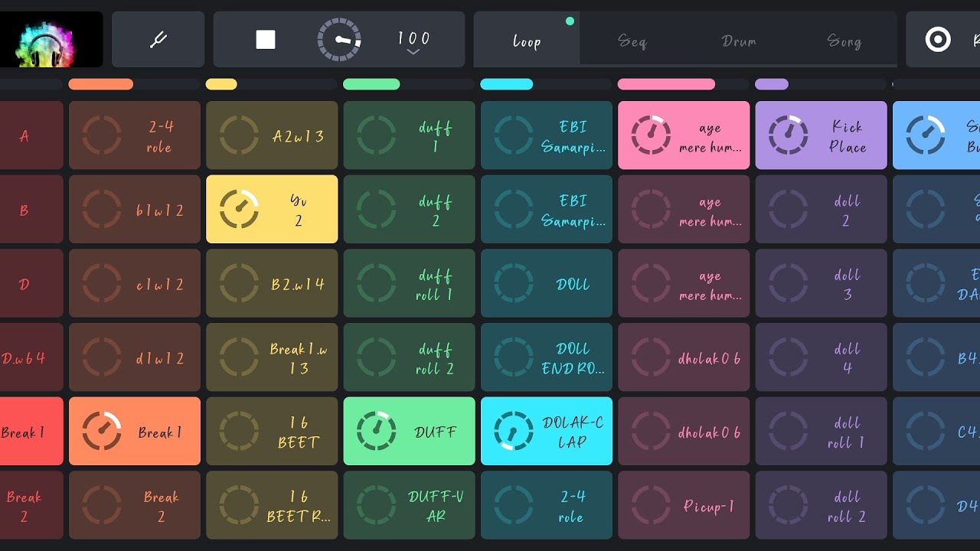Play the cyan DOLL pad
The height and width of the screenshot is (551, 980).
coord(547,283)
